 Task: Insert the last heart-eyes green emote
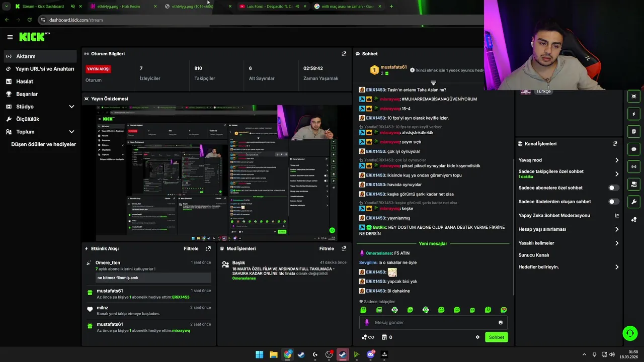pos(504,310)
